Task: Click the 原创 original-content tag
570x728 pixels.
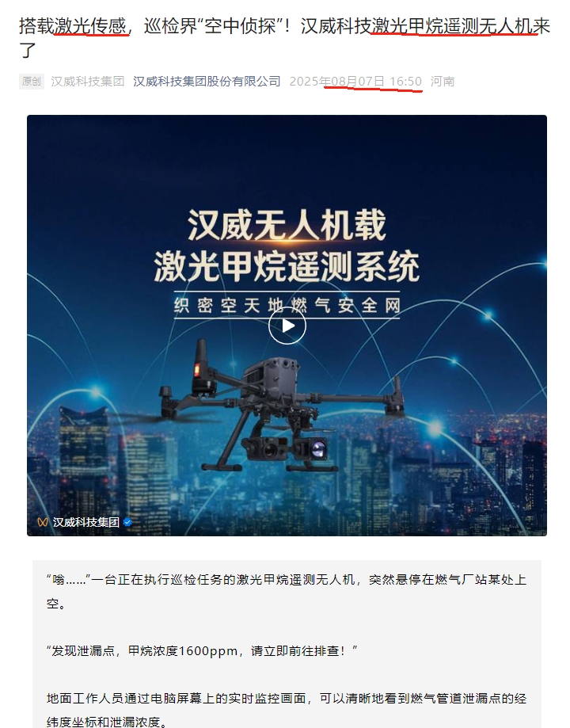Action: tap(32, 82)
